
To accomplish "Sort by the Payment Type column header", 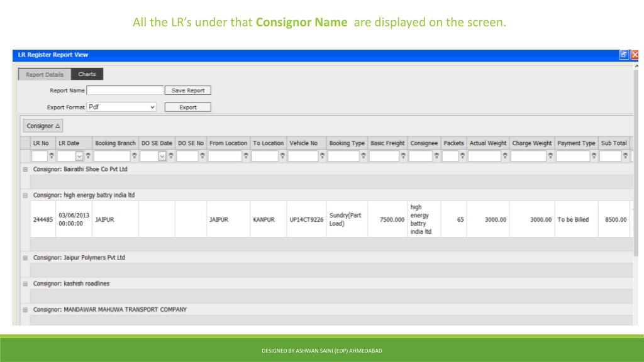I will pyautogui.click(x=576, y=143).
